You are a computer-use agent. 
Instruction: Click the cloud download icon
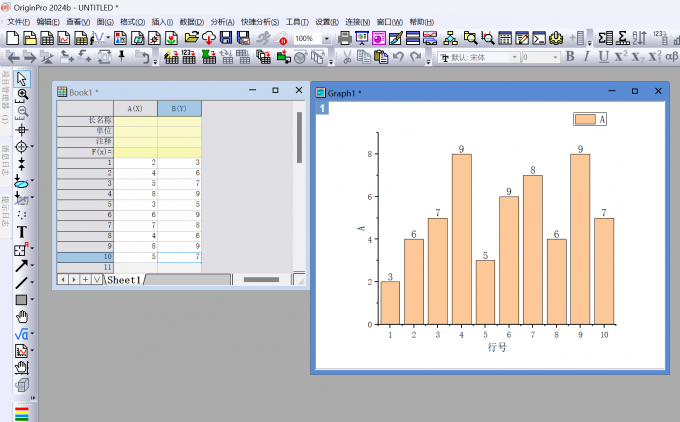[209, 38]
